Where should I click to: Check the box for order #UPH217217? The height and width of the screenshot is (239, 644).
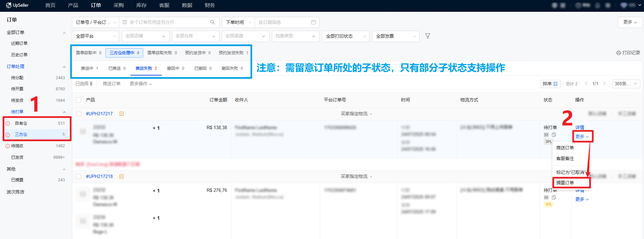(x=79, y=114)
